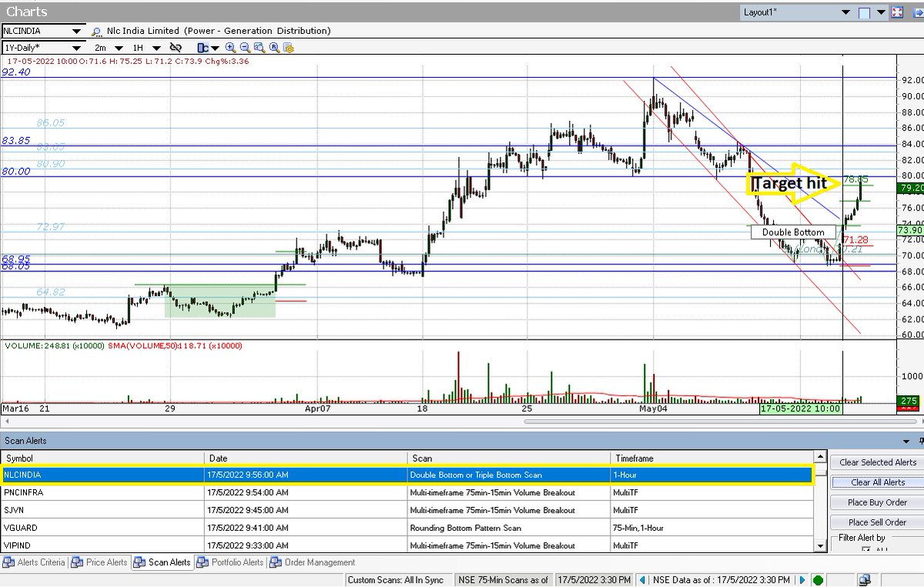Click the Date column header
Viewport: 924px width, 587px height.
(x=306, y=458)
